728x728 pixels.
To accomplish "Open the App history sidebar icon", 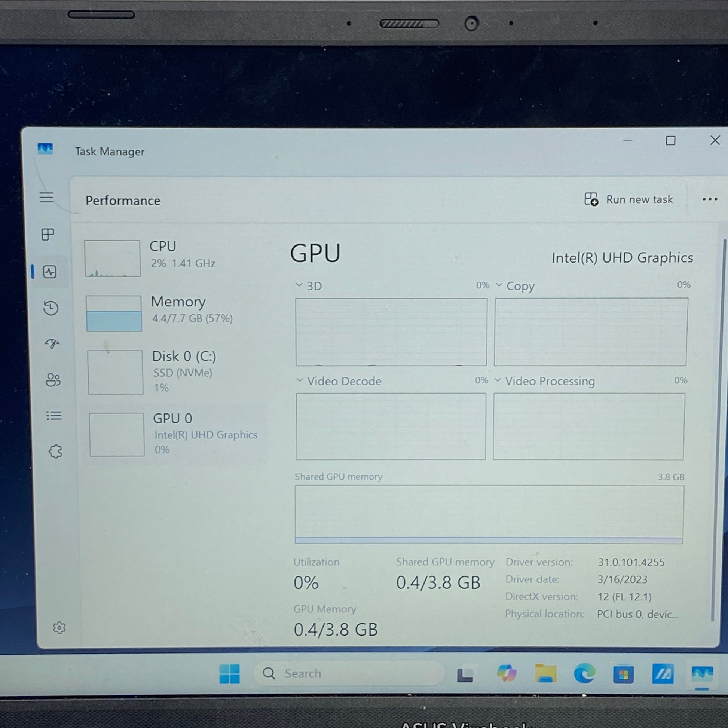I will (x=51, y=308).
